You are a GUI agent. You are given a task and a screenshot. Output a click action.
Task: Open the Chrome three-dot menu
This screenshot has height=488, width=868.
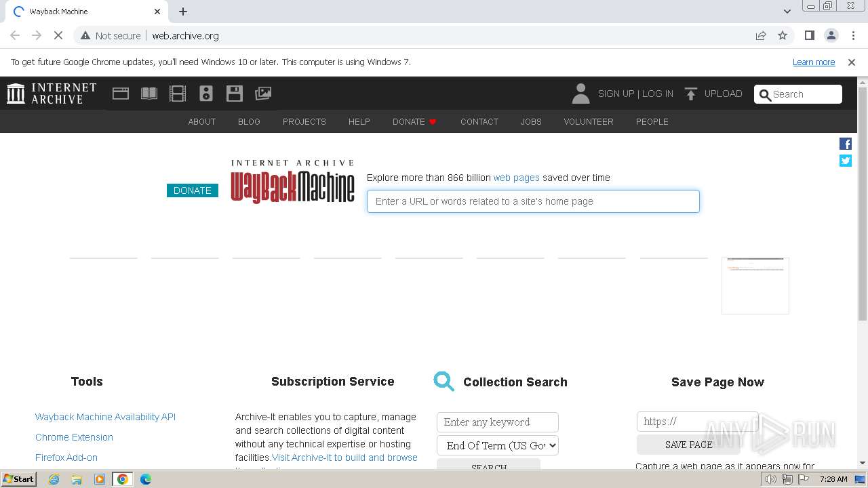(852, 35)
